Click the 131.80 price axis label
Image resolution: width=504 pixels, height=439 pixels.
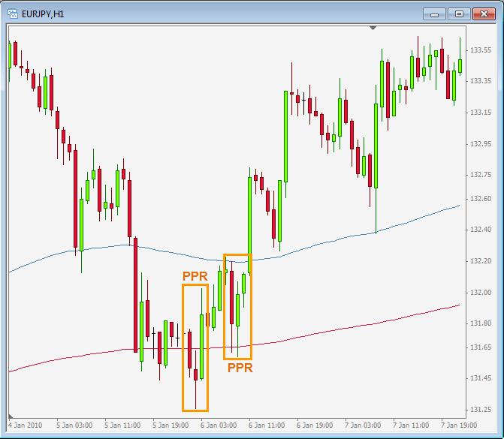[481, 323]
